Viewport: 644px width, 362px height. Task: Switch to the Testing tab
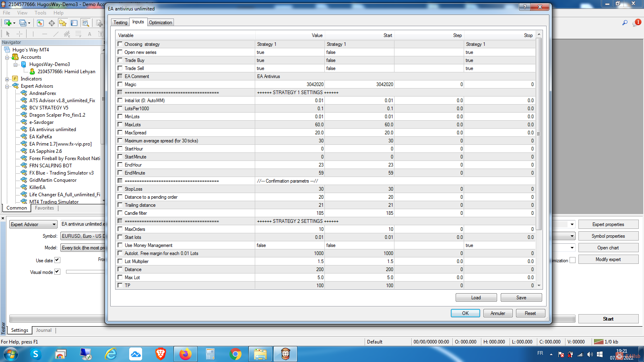120,23
